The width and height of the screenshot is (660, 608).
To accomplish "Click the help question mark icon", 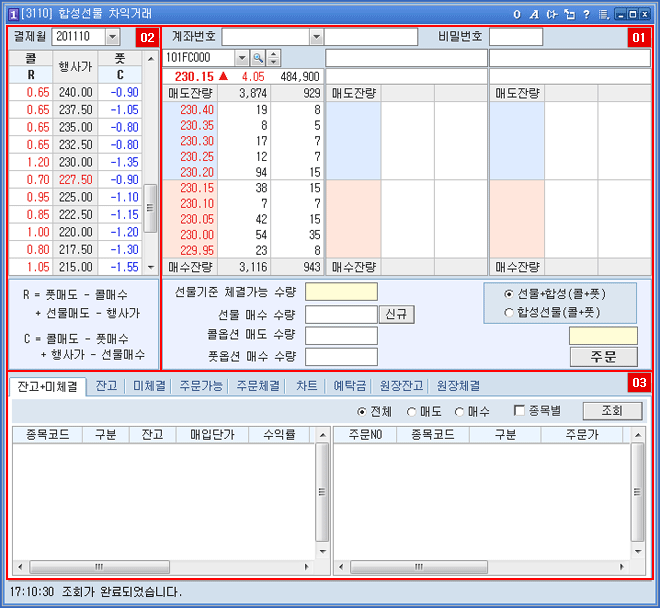I will pos(586,14).
